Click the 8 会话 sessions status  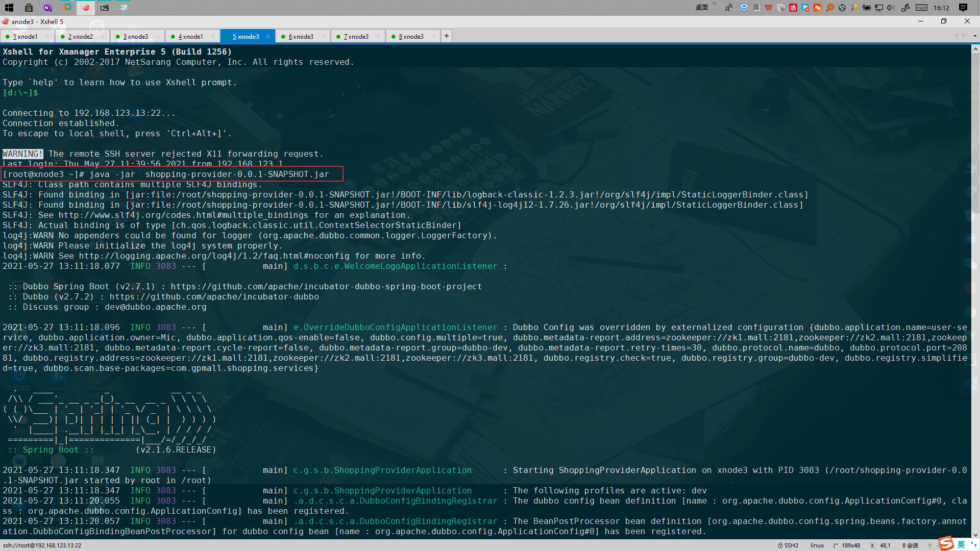coord(910,545)
